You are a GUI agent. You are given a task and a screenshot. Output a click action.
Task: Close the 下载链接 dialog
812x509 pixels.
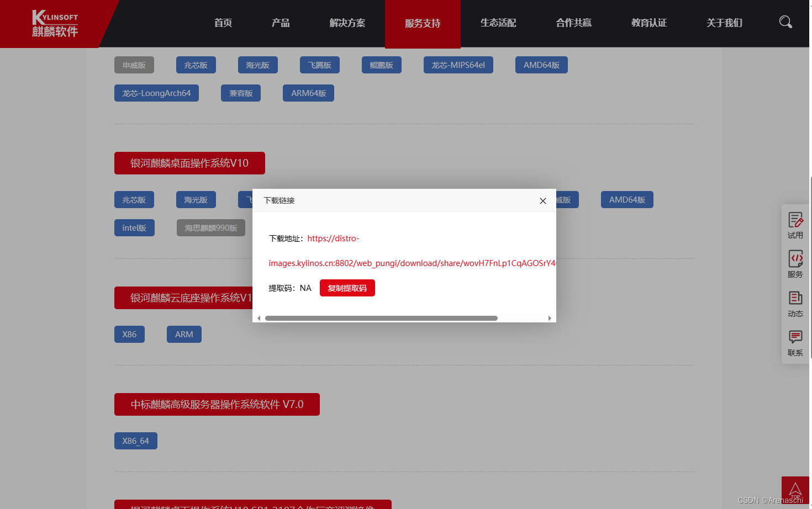(543, 201)
